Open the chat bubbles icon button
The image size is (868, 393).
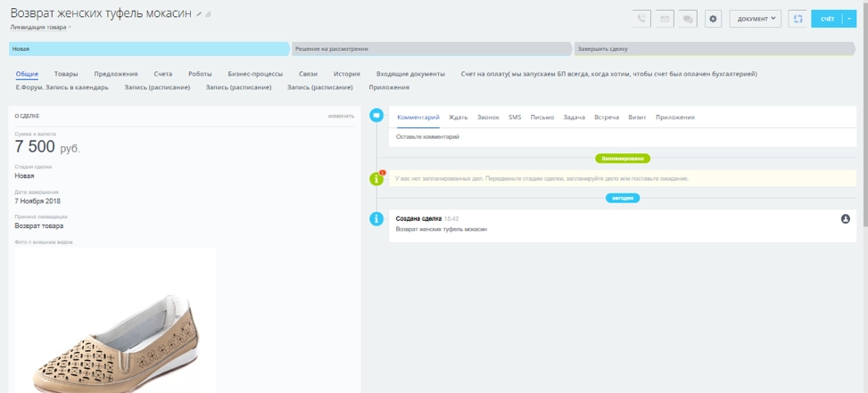[x=688, y=18]
